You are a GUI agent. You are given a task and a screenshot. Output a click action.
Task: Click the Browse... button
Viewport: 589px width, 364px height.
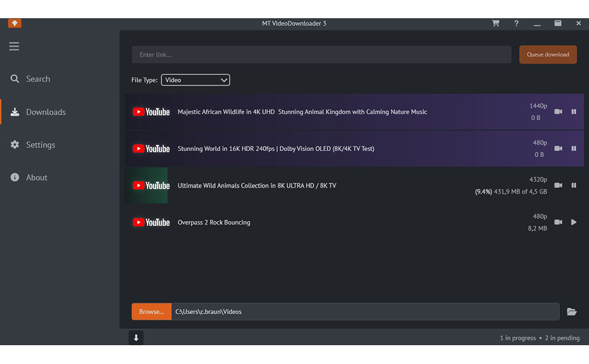click(x=152, y=311)
